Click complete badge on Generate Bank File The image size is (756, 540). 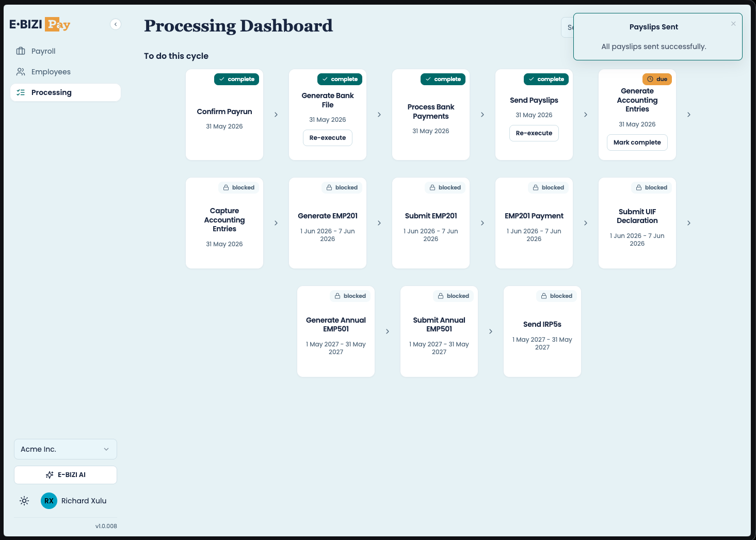pyautogui.click(x=340, y=79)
